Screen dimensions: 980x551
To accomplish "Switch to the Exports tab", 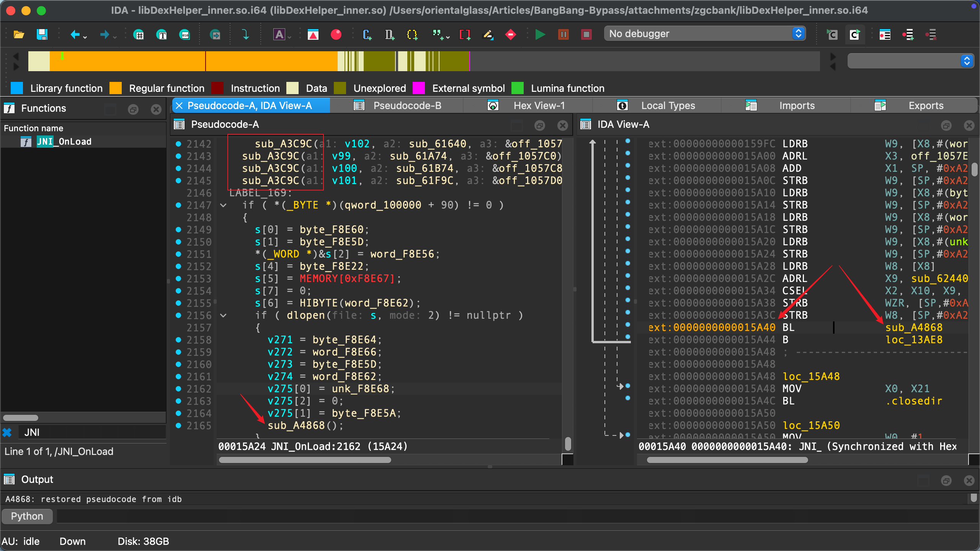I will tap(913, 106).
